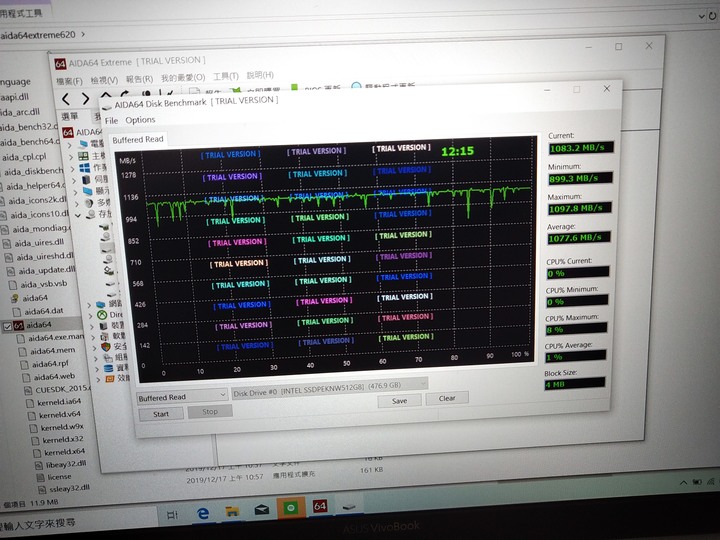Image resolution: width=720 pixels, height=540 pixels.
Task: Open the Disk Drive #0 selection dropdown
Action: point(330,388)
